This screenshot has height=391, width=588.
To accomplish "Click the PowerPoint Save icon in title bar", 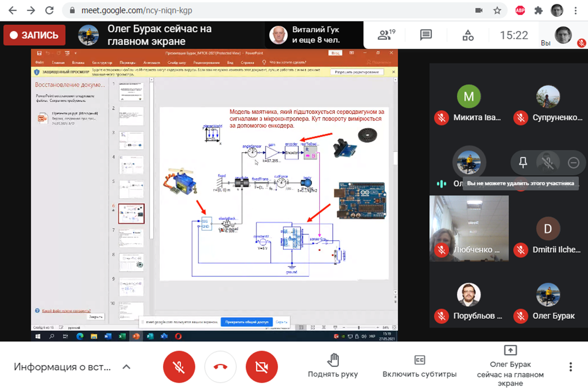I will 39,53.
